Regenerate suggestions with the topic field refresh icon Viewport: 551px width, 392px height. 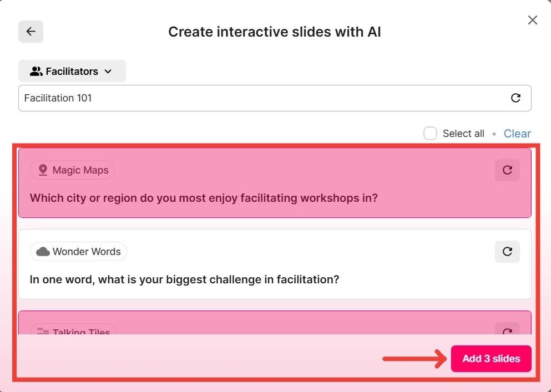(515, 98)
